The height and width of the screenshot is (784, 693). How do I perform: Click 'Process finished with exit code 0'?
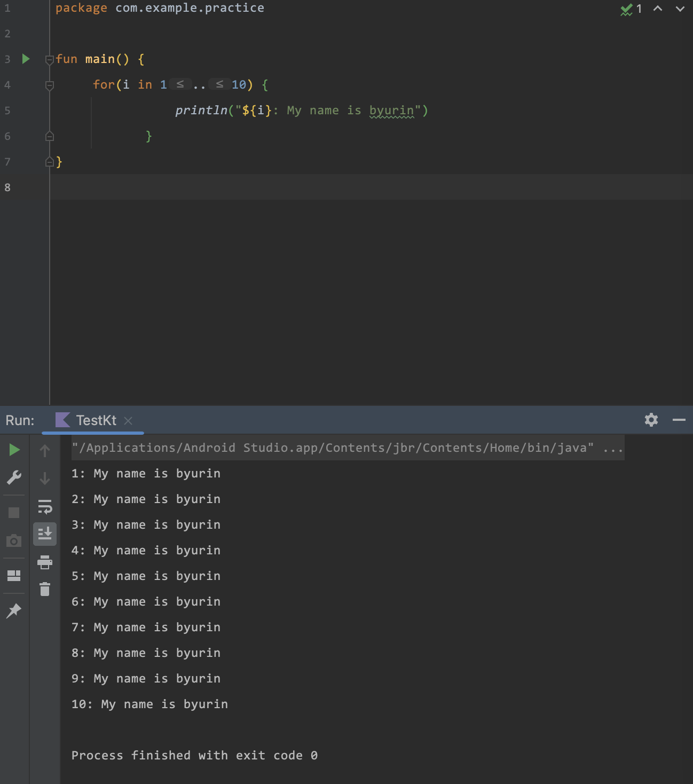coord(194,756)
